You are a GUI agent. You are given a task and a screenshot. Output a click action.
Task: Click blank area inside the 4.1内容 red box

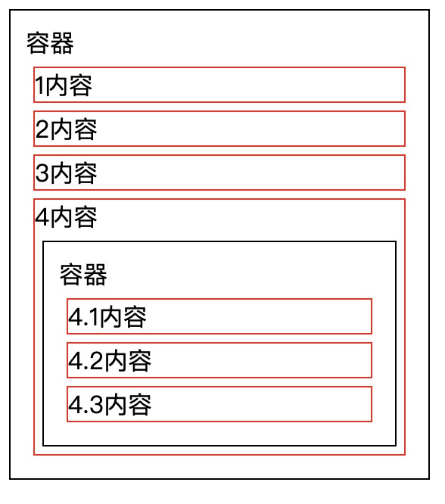[259, 317]
